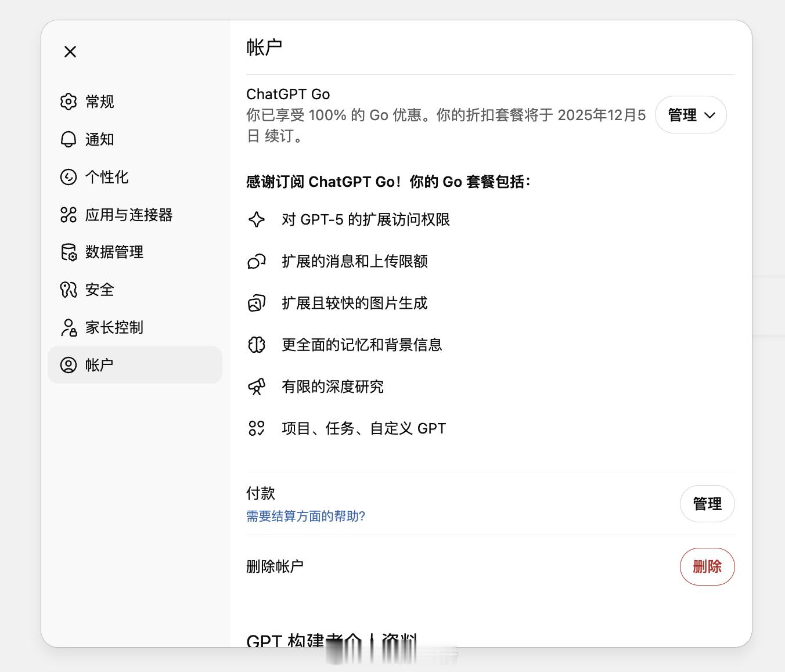Click the sparkle icon beside GPT-5 access
785x672 pixels.
[x=257, y=219]
